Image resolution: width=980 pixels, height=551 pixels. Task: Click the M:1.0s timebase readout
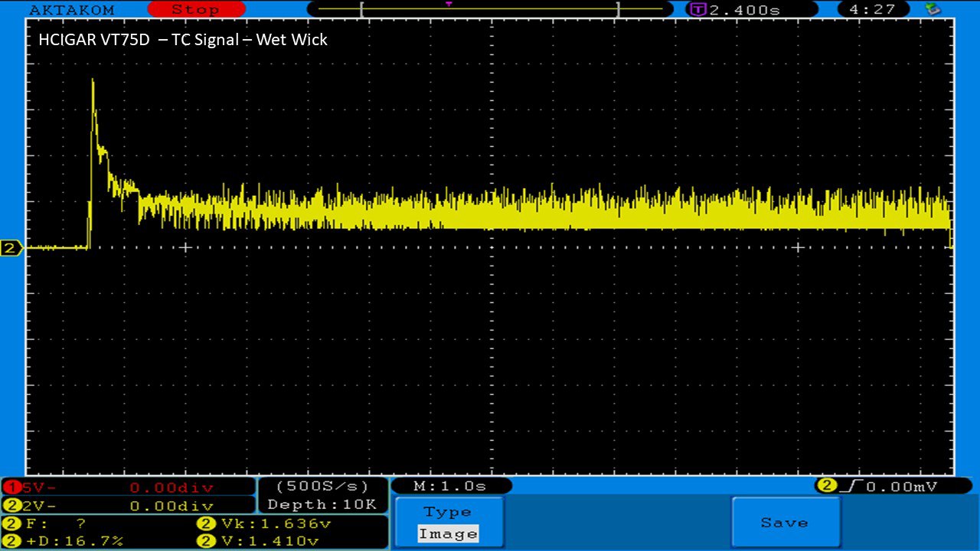(451, 486)
